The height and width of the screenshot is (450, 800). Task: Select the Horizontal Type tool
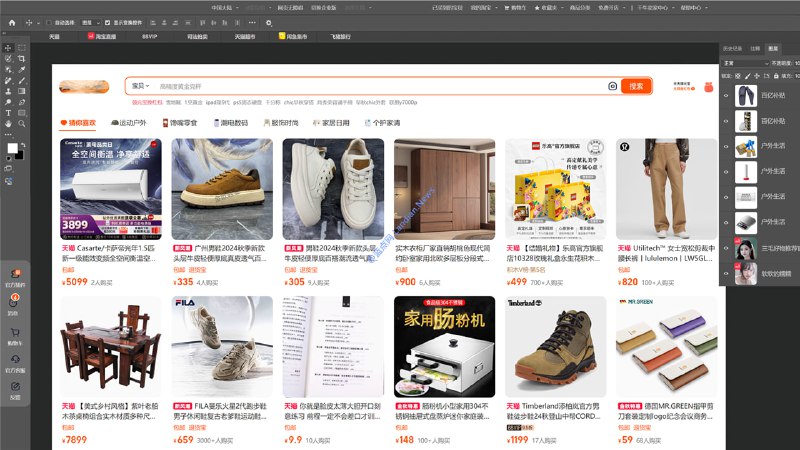click(x=8, y=113)
